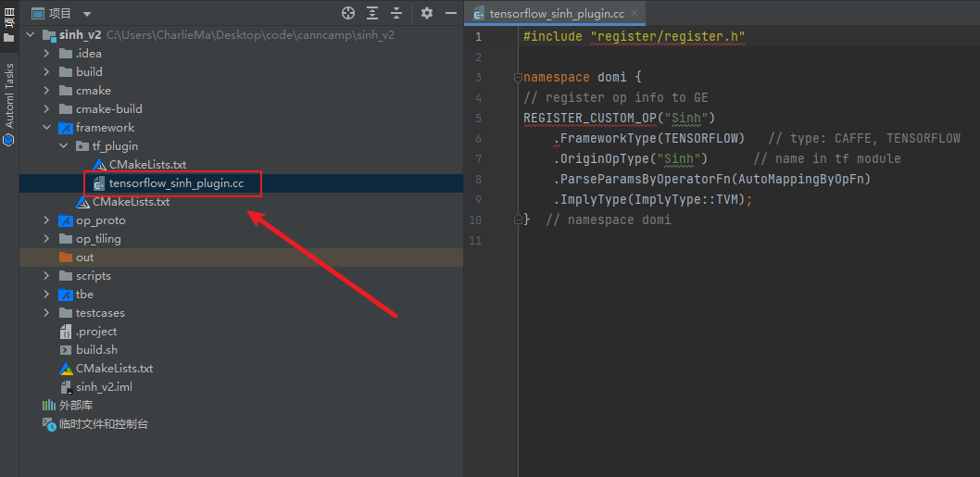Select the tf_plugin folder row
980x477 pixels.
241,146
